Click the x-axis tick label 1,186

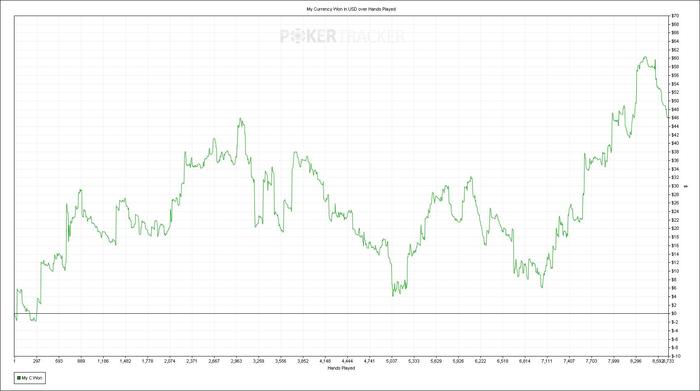coord(103,361)
